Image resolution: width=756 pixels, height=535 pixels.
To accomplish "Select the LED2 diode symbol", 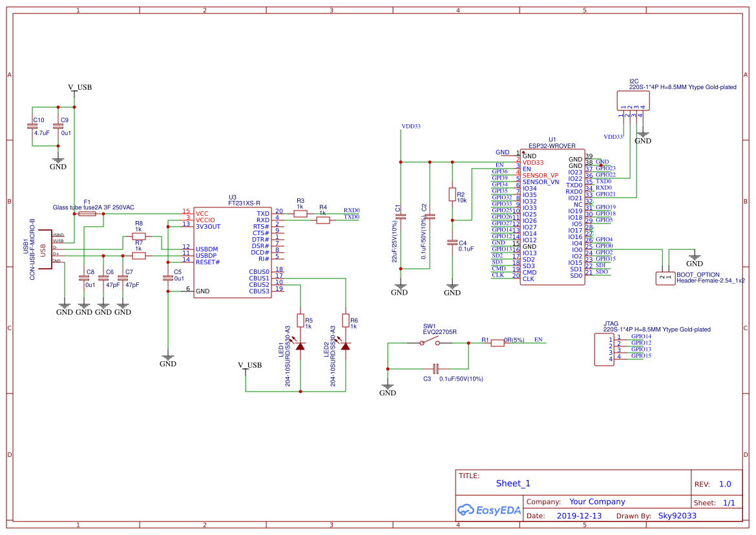I will tap(346, 346).
